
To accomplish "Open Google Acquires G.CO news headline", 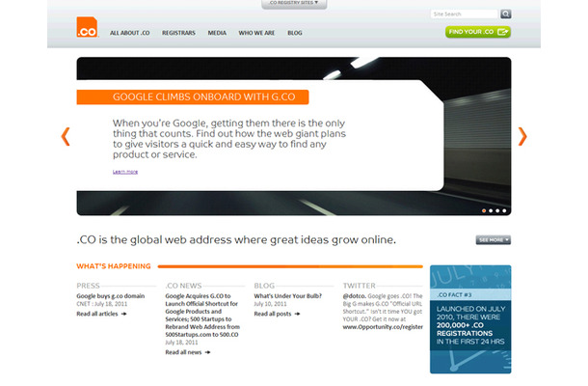I will pyautogui.click(x=202, y=315).
